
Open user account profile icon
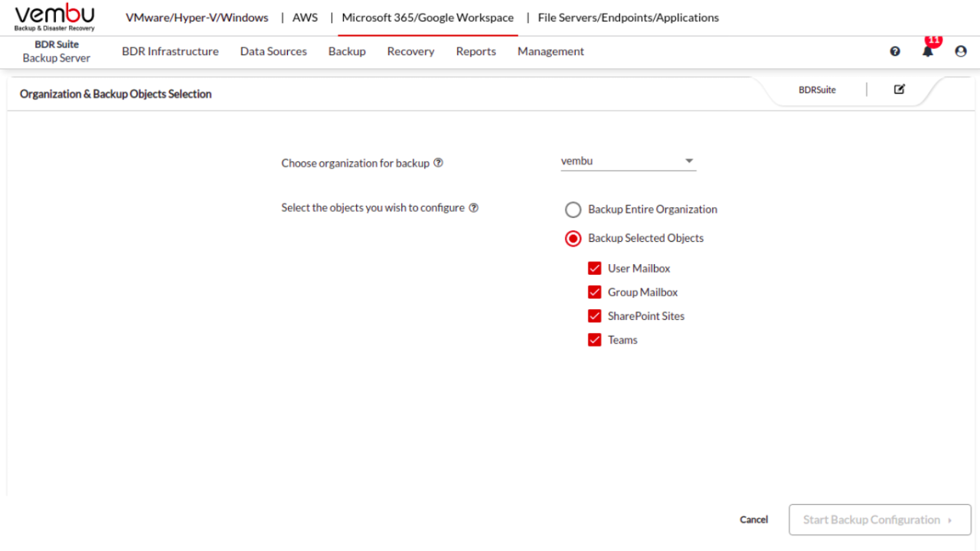[x=961, y=51]
